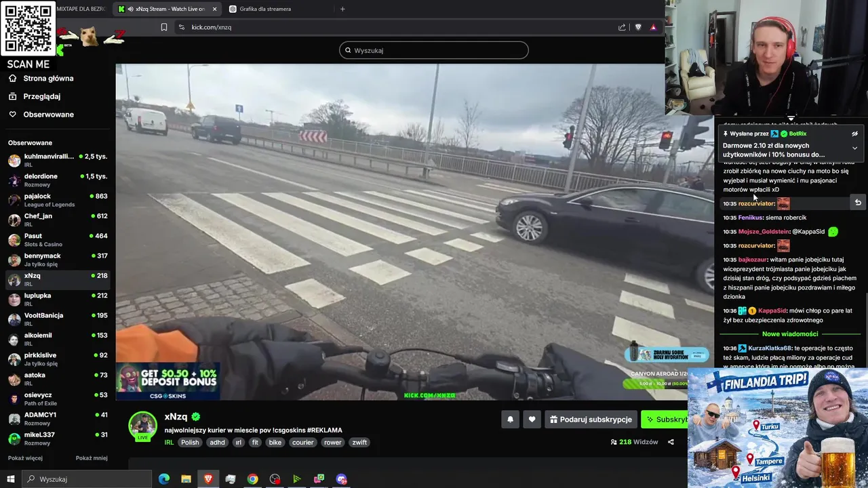Click the adhd tag
The width and height of the screenshot is (868, 488).
(x=217, y=443)
